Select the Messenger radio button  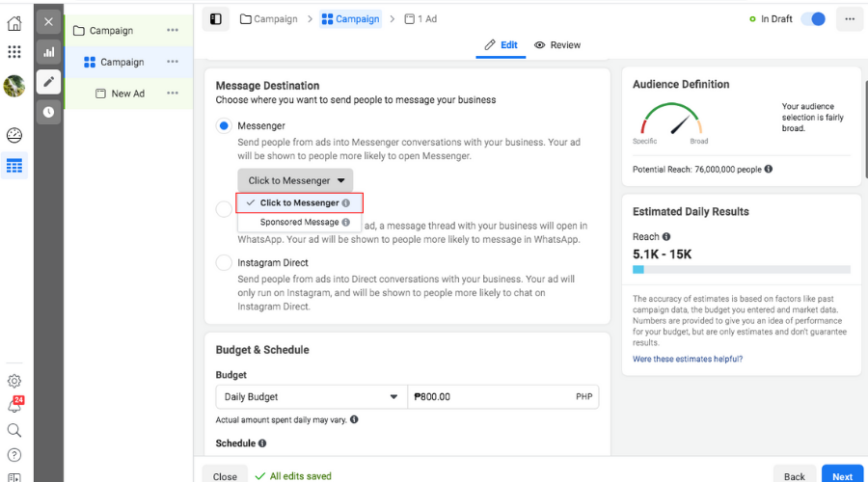point(224,126)
